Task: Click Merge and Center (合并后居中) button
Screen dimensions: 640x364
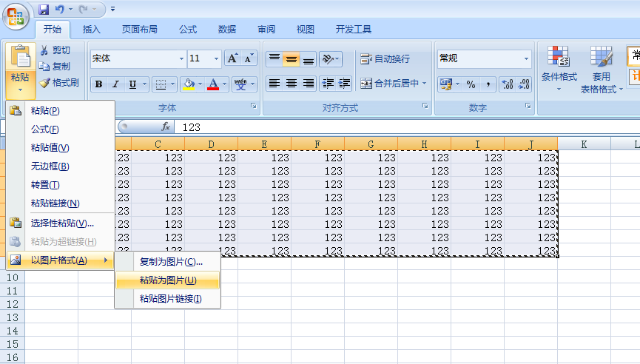Action: pos(393,84)
